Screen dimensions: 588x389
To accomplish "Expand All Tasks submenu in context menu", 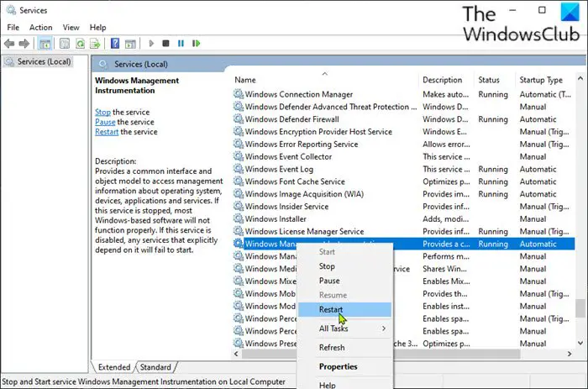I will tap(345, 329).
